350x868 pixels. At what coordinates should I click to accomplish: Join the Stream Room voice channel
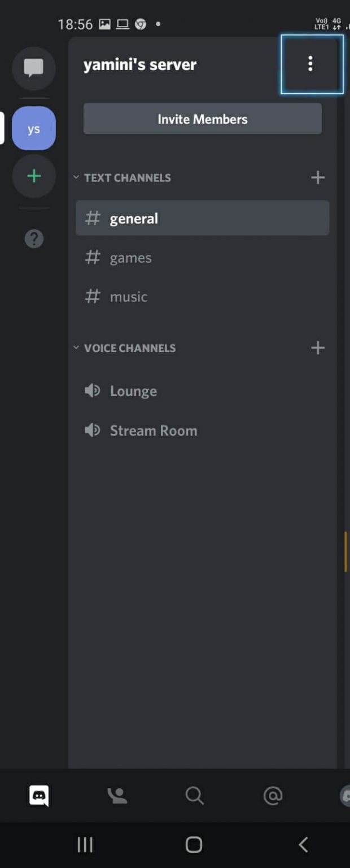pos(203,430)
